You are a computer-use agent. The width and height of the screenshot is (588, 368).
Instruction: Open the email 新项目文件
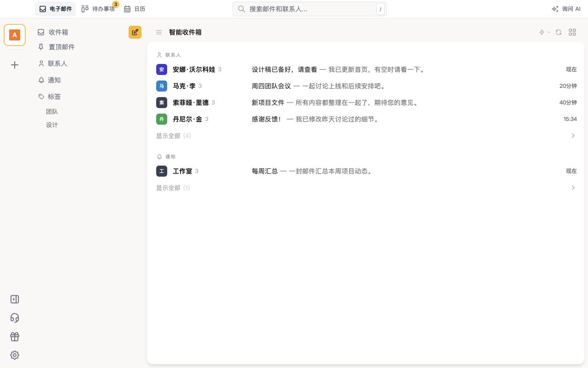click(366, 103)
